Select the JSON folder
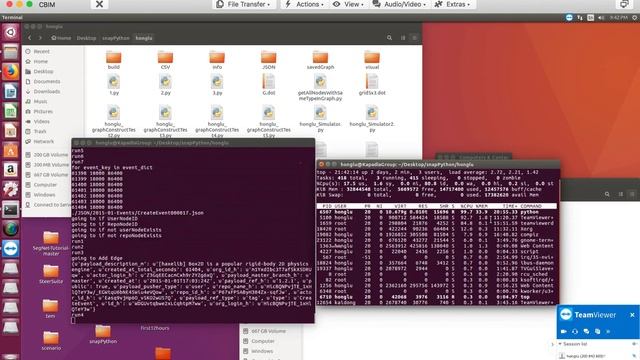The width and height of the screenshot is (640, 360). (269, 60)
